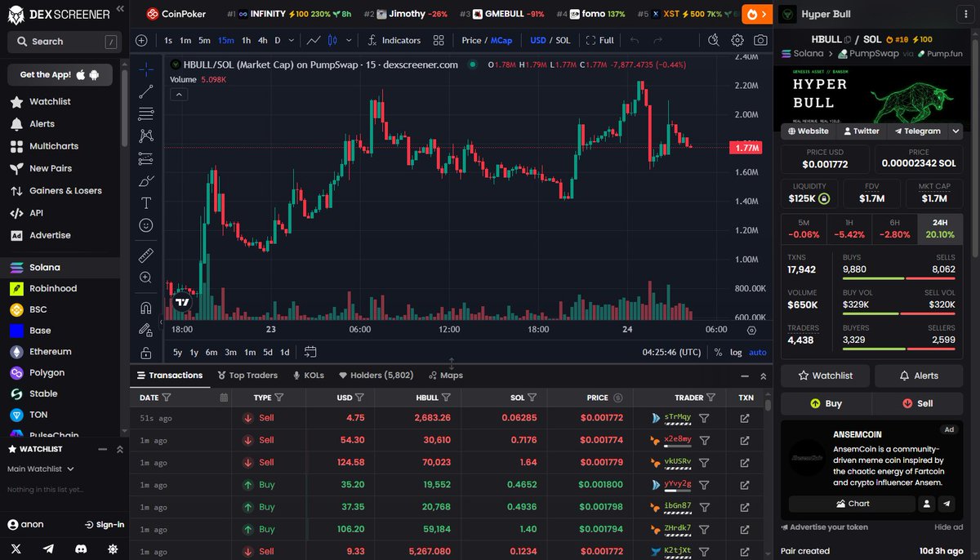Set chart range to 5d
Screen dimensions: 980x560
(267, 352)
